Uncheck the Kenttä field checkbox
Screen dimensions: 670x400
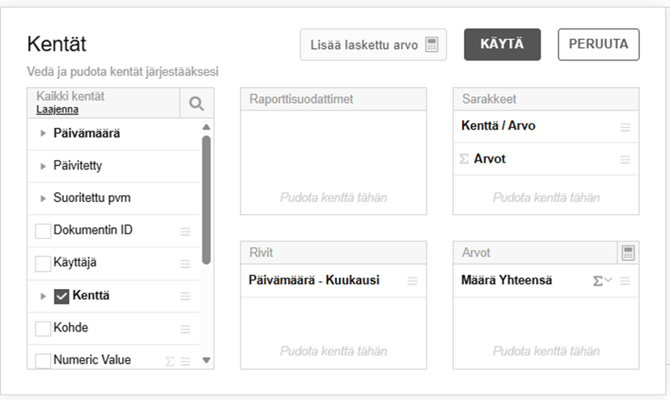pos(62,296)
